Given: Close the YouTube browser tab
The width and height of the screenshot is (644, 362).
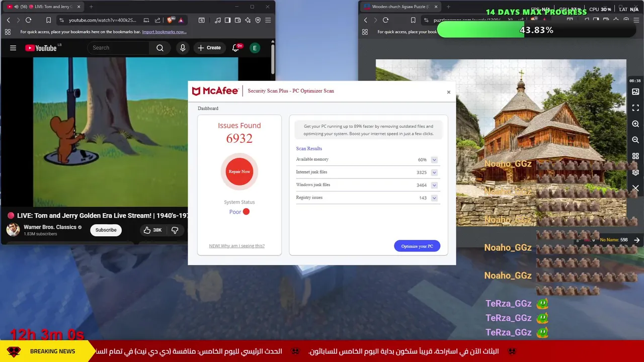Looking at the screenshot, I should point(79,7).
